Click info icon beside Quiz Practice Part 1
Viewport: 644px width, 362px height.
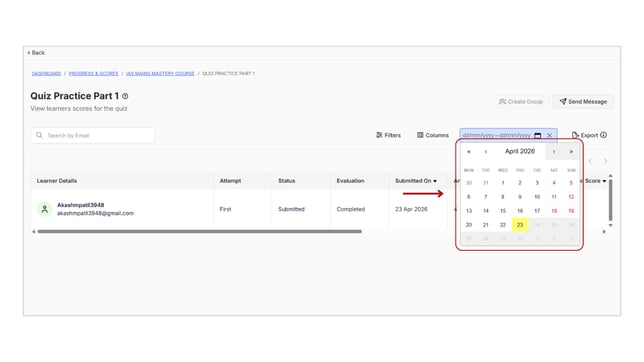(x=125, y=96)
